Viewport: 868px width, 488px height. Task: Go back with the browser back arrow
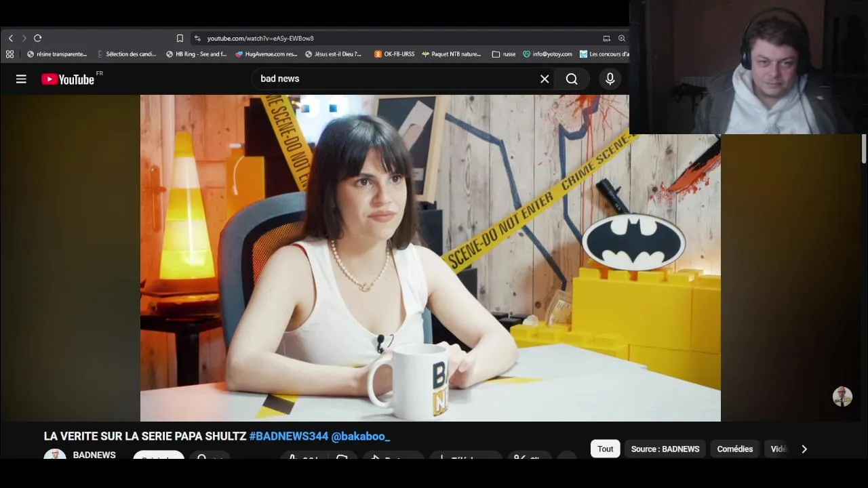(10, 38)
